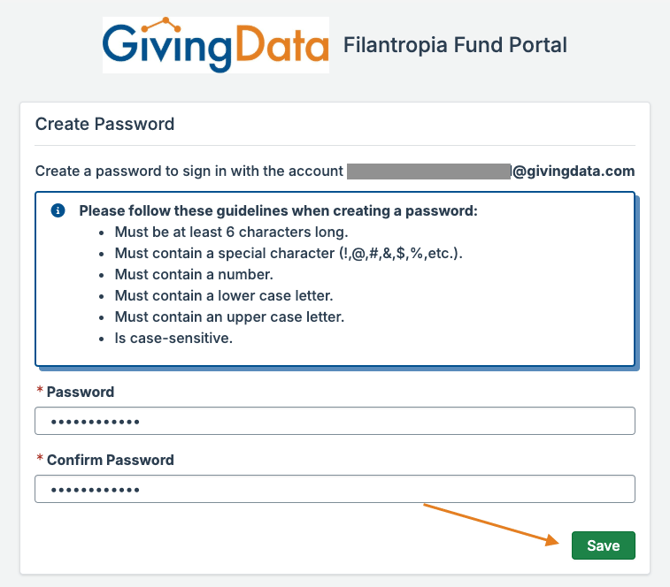The height and width of the screenshot is (587, 670).
Task: Click the "Password" field label
Action: click(80, 392)
